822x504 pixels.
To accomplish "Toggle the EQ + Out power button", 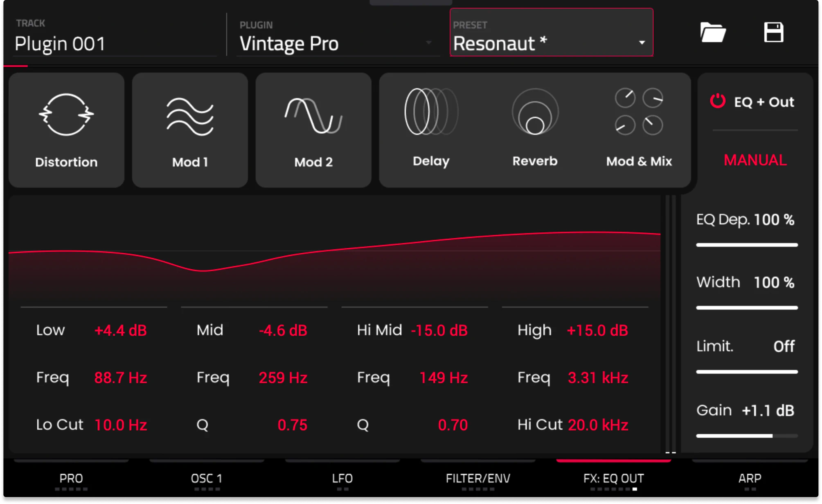I will 718,101.
